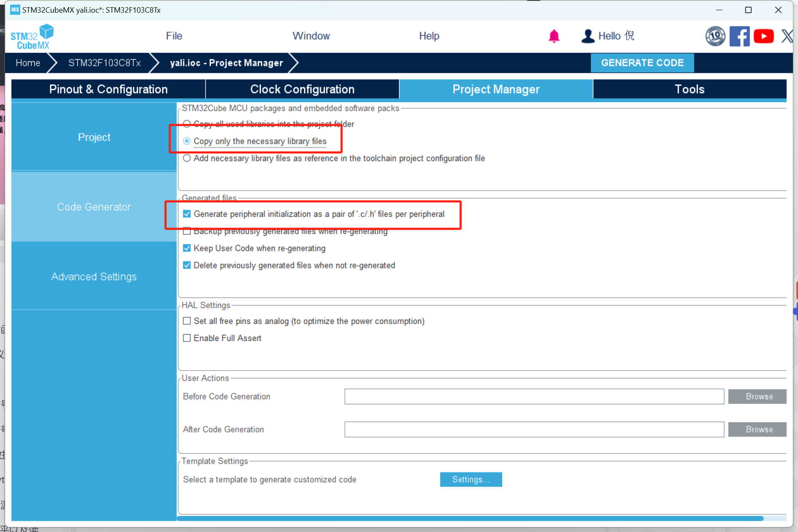Switch to Pinout & Configuration tab
The image size is (798, 532).
[x=108, y=89]
